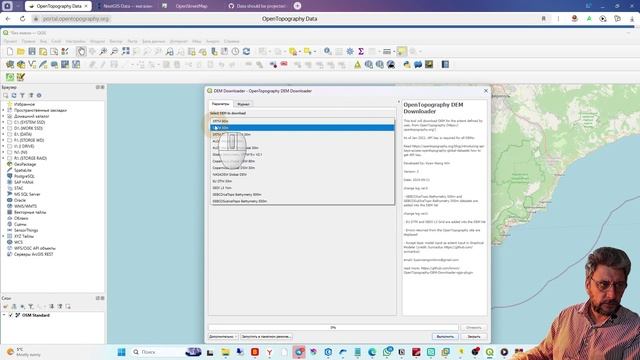
Task: Expand the D:\ (WORK SSD) drive
Action: [3, 128]
